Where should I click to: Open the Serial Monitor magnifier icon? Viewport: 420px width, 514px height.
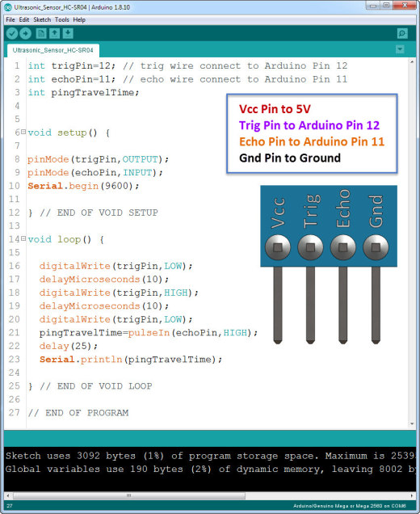[x=402, y=33]
